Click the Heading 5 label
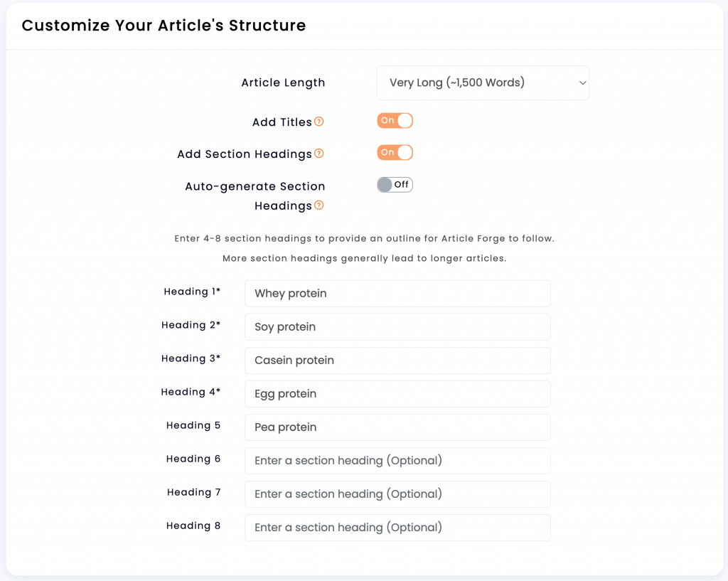The height and width of the screenshot is (581, 728). pyautogui.click(x=193, y=425)
